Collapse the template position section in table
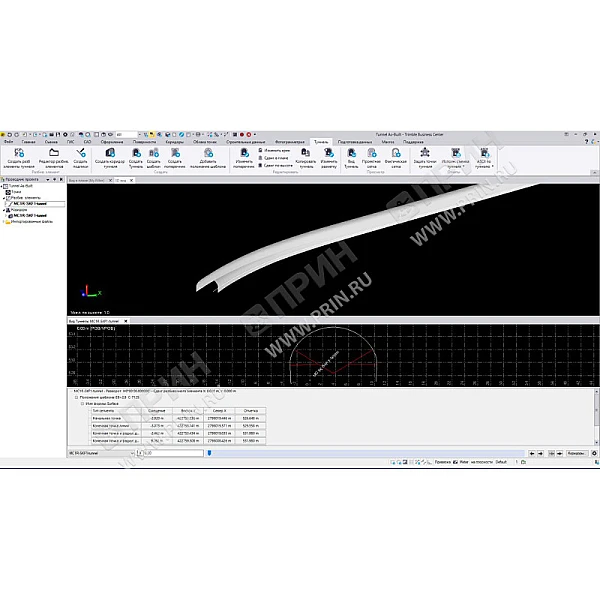This screenshot has height=600, width=600. (74, 398)
